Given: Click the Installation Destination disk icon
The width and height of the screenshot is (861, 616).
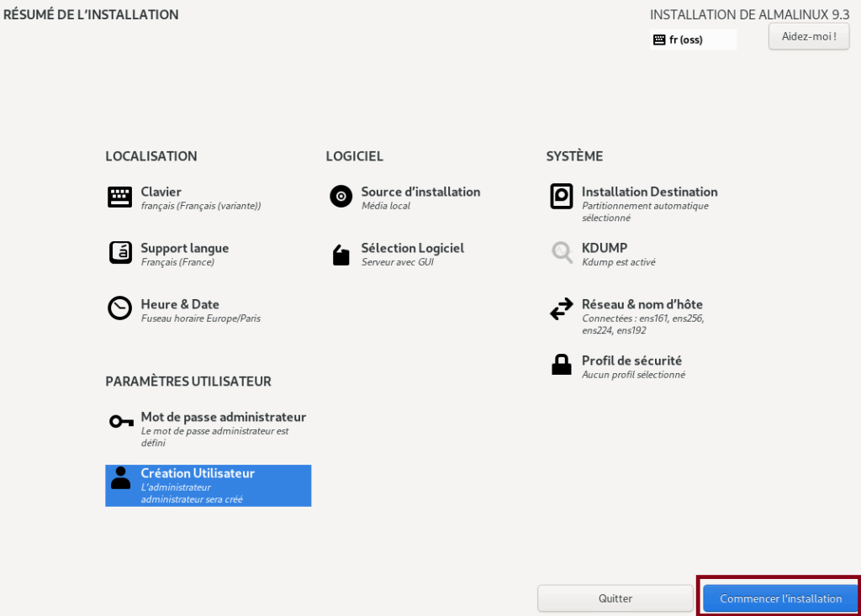Looking at the screenshot, I should (x=562, y=197).
